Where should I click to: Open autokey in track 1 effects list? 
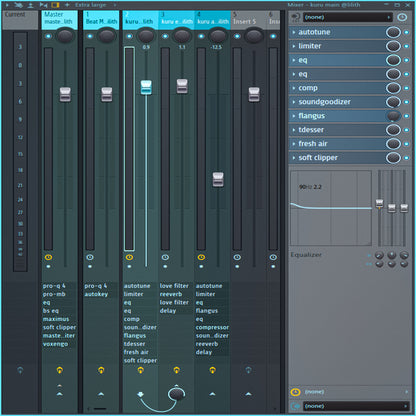point(96,294)
